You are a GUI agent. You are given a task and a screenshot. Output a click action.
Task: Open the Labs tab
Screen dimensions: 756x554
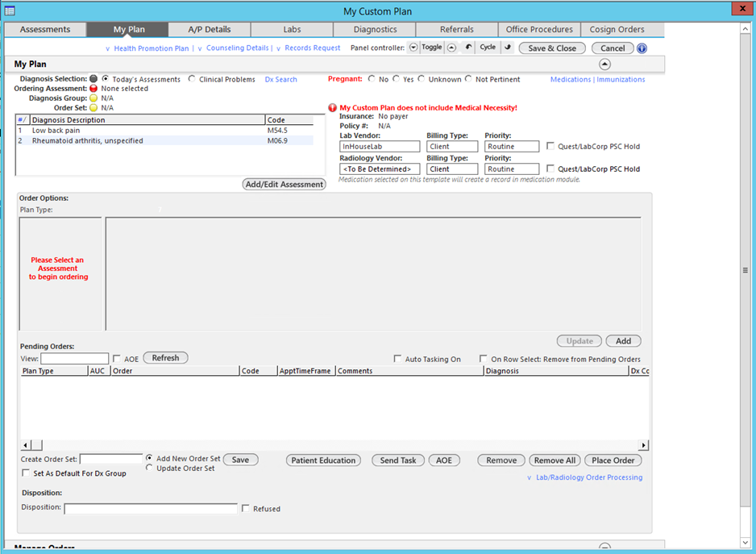point(292,30)
